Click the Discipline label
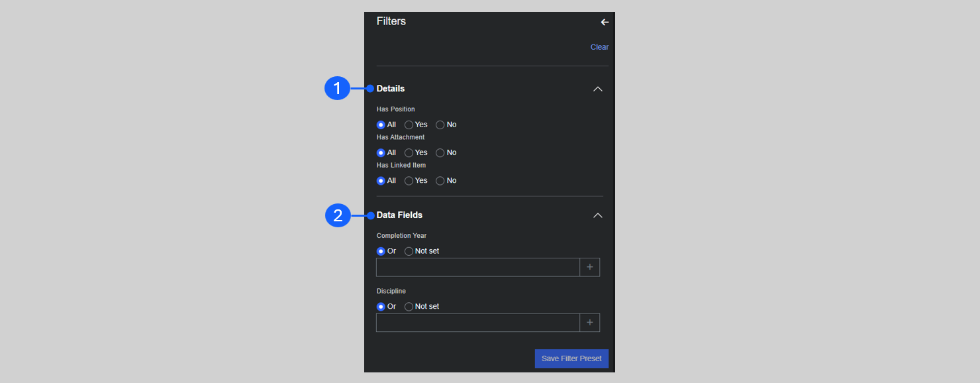Viewport: 980px width, 383px height. click(x=391, y=291)
